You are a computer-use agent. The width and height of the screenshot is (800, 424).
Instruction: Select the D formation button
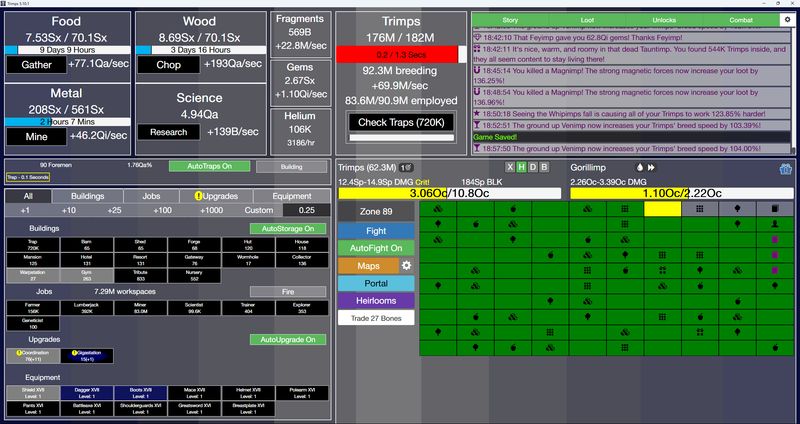(x=533, y=168)
